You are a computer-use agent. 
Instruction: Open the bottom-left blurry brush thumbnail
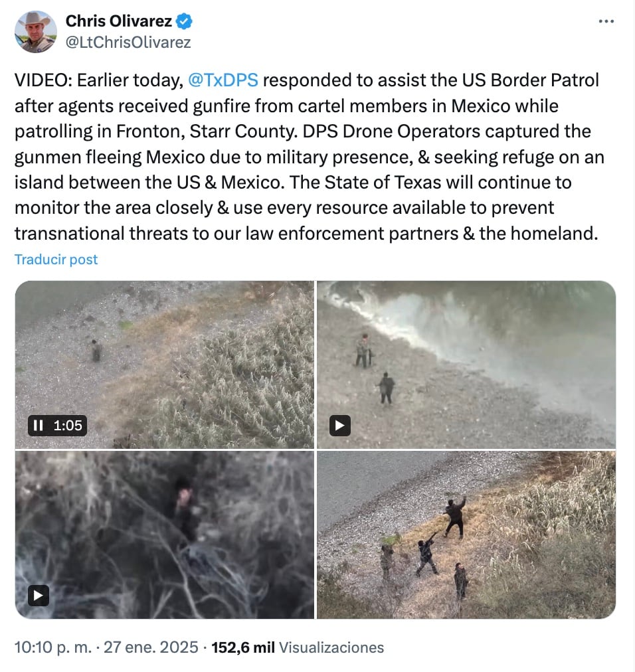click(165, 535)
